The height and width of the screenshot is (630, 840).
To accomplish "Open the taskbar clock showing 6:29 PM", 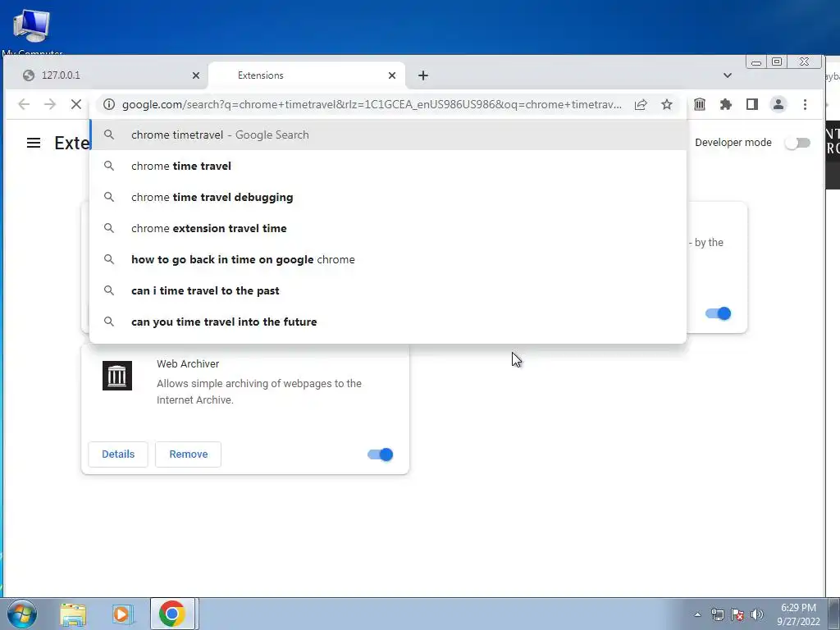I will click(798, 614).
